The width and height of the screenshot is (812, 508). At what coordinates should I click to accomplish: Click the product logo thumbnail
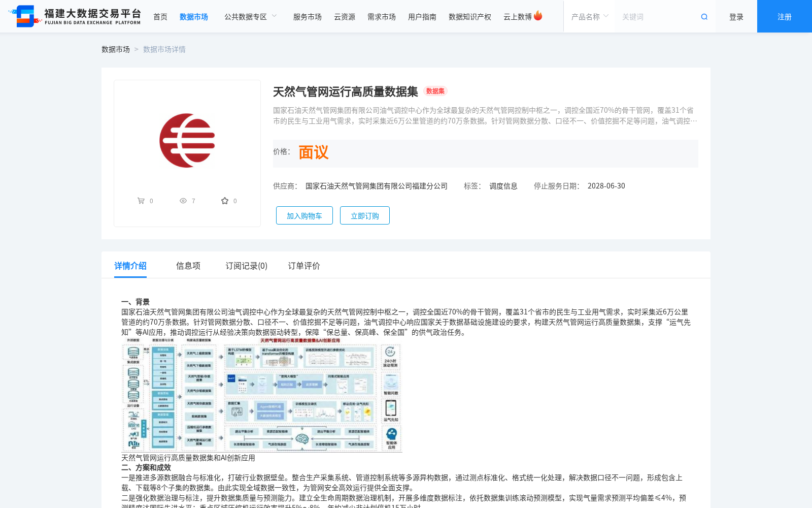pyautogui.click(x=187, y=141)
